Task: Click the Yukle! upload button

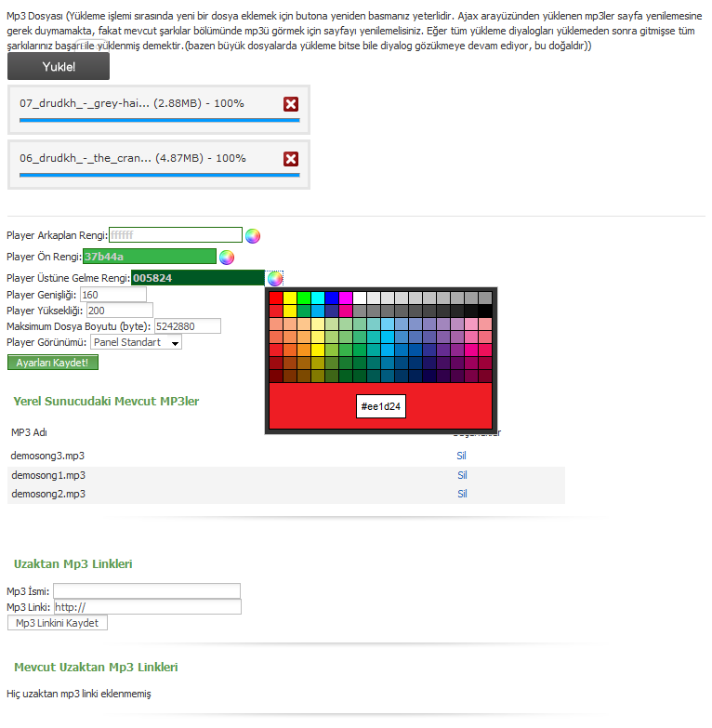Action: (x=59, y=66)
